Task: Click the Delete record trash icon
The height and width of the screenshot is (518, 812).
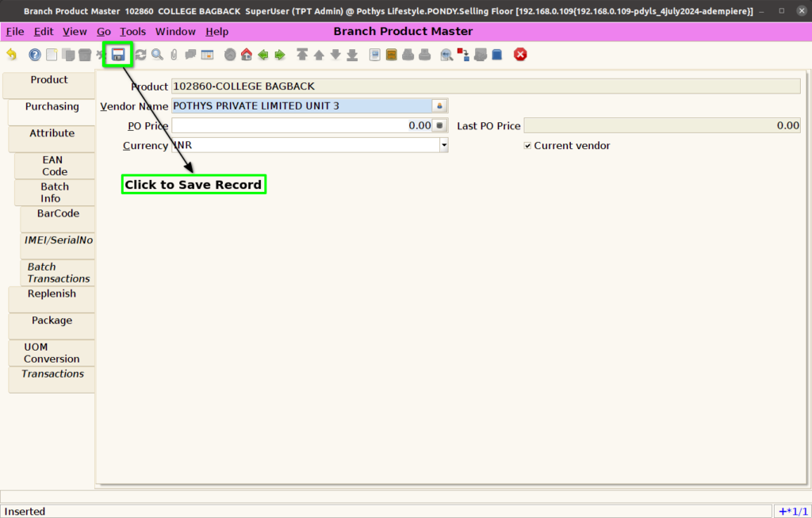Action: [85, 55]
